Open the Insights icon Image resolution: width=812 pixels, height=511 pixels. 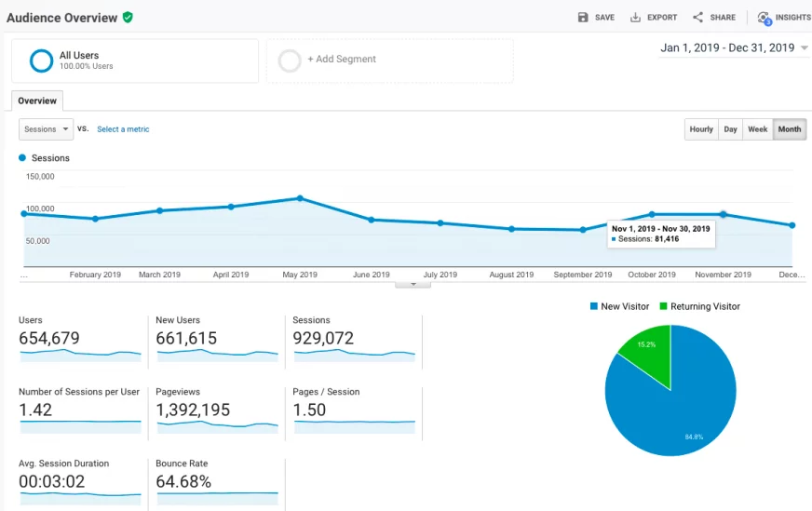coord(765,18)
